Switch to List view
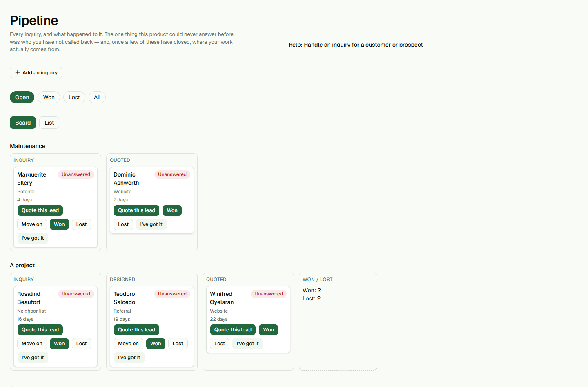 click(49, 123)
